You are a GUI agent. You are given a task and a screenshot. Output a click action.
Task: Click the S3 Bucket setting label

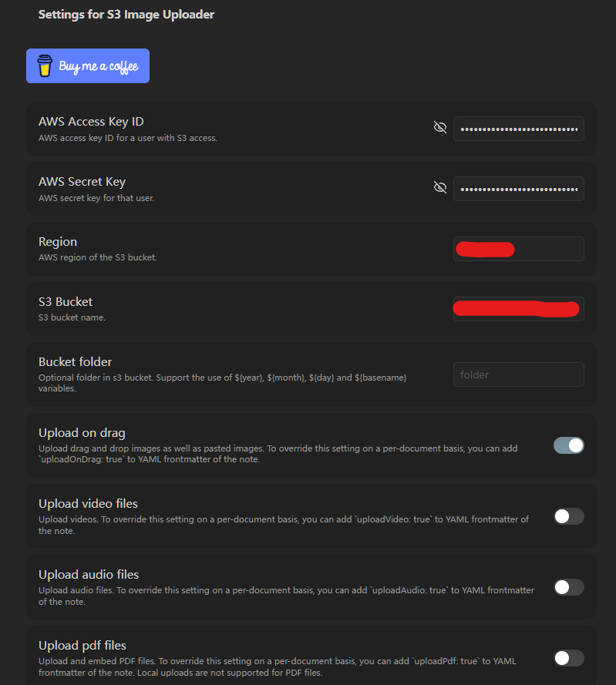pos(66,302)
